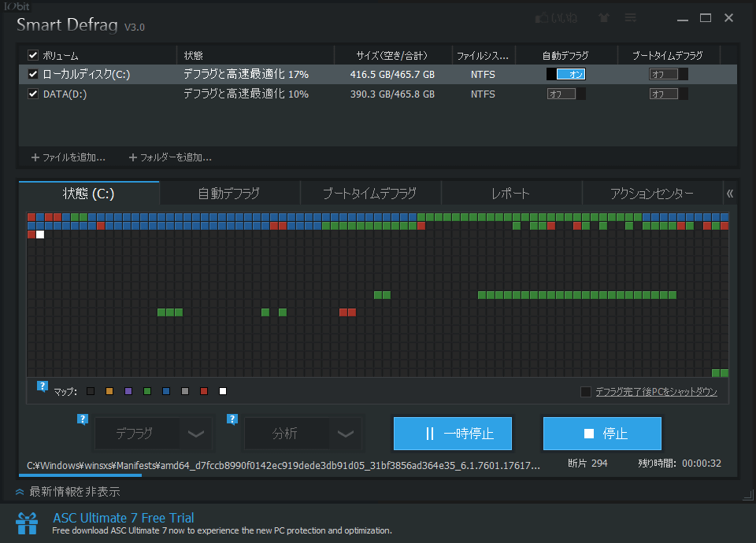Turn on auto defrag for DATA(D:)
This screenshot has width=756, height=543.
(x=566, y=94)
